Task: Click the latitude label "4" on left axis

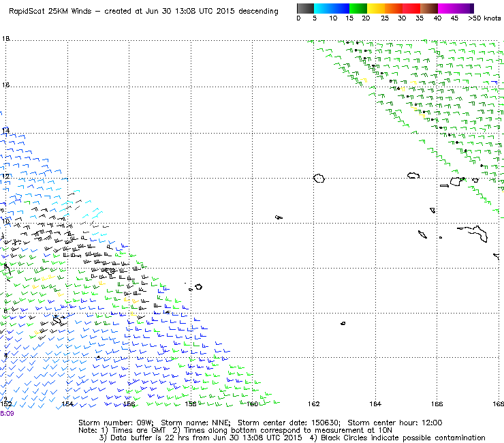Action: [5, 355]
